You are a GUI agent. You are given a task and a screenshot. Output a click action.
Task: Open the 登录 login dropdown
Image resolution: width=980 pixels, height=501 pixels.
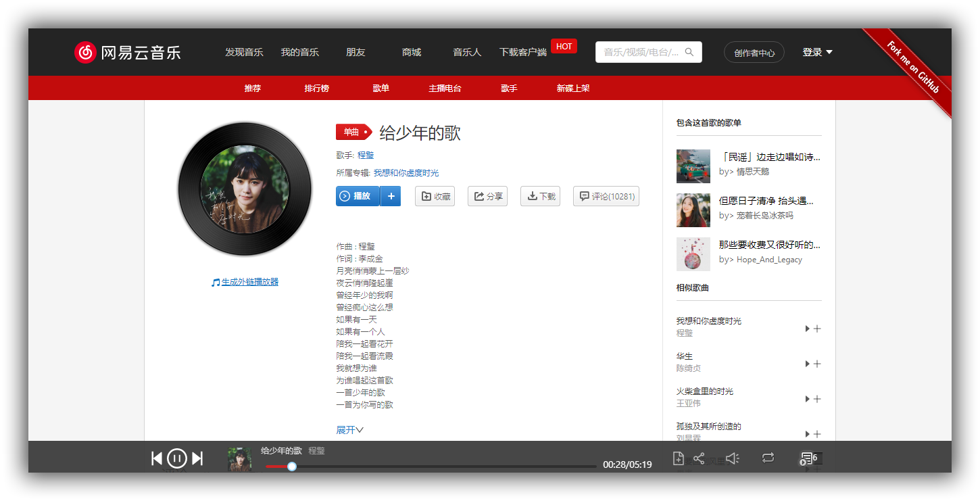(x=817, y=52)
